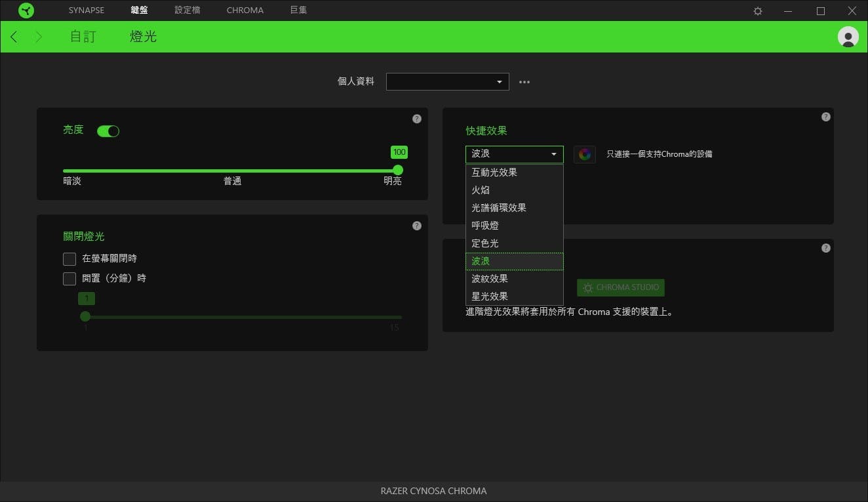Open the user account avatar
The width and height of the screenshot is (868, 502).
[848, 37]
